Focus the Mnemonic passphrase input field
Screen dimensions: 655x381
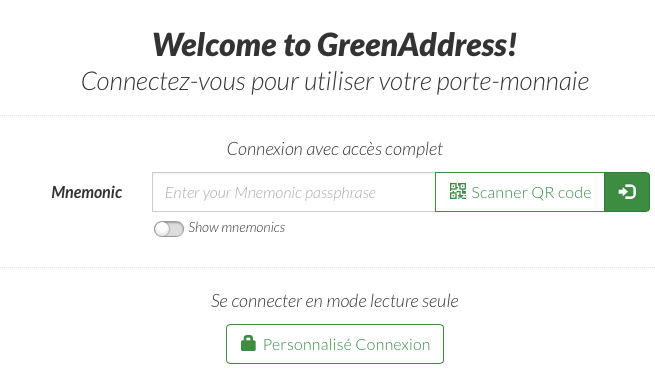pyautogui.click(x=294, y=192)
